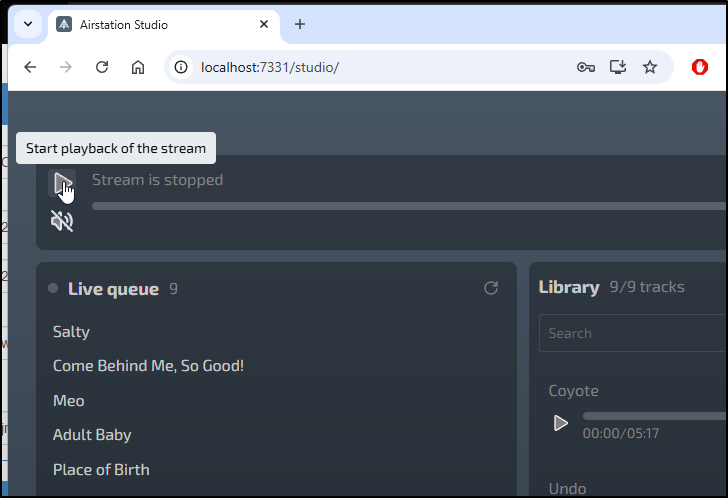Open a new browser tab
Viewport: 728px width, 498px height.
pyautogui.click(x=300, y=24)
